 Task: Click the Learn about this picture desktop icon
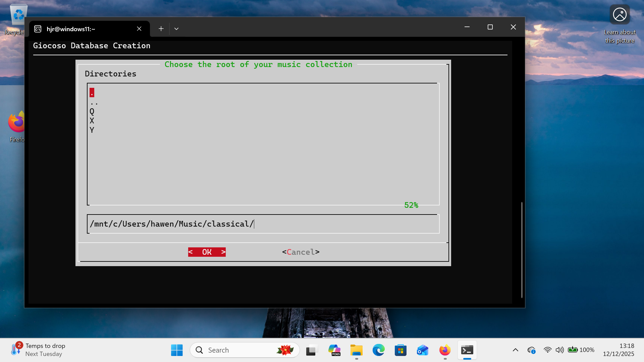(620, 14)
